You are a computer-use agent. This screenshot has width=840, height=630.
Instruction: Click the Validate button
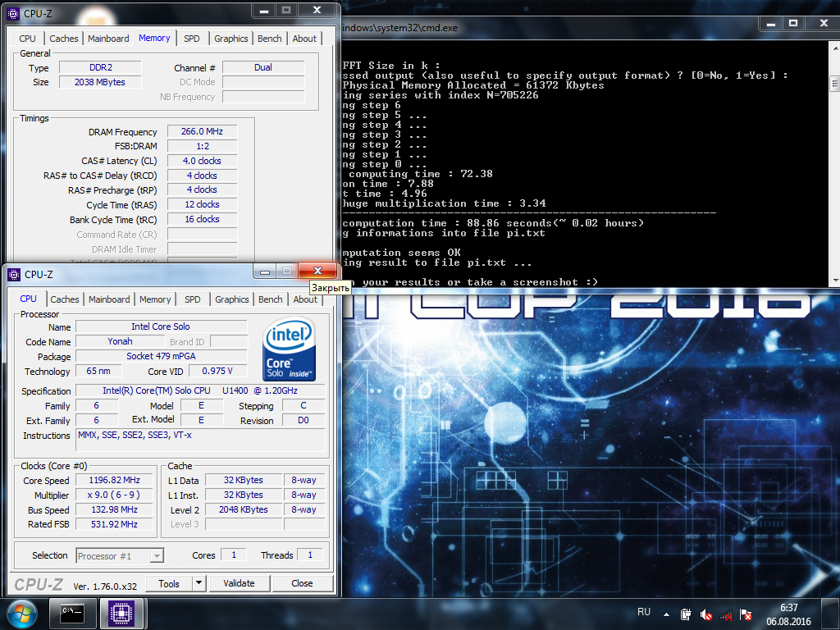[239, 583]
